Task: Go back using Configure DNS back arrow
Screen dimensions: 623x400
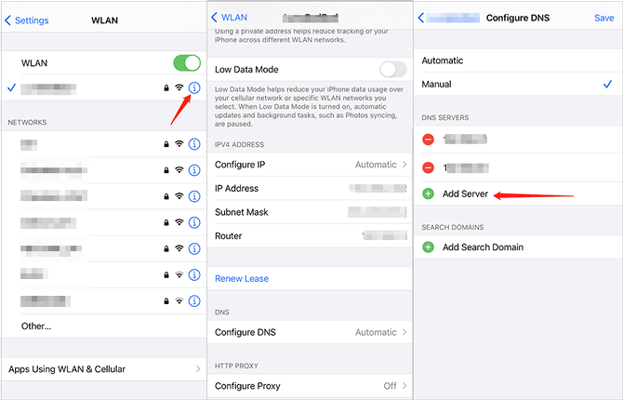Action: click(x=421, y=18)
